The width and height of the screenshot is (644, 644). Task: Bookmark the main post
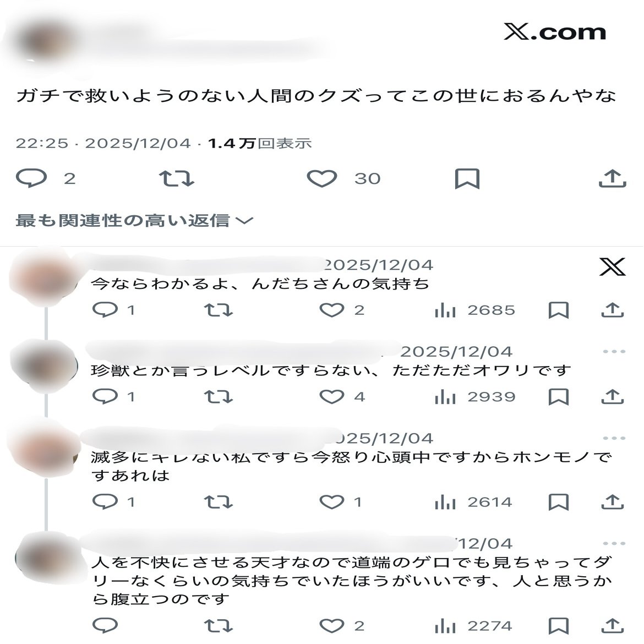point(467,179)
